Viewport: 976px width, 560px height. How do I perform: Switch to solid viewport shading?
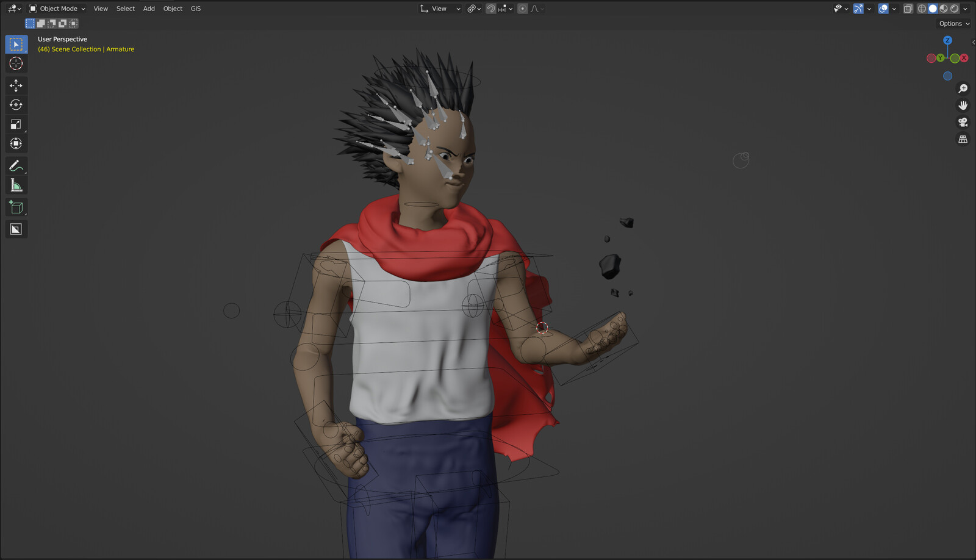point(933,9)
